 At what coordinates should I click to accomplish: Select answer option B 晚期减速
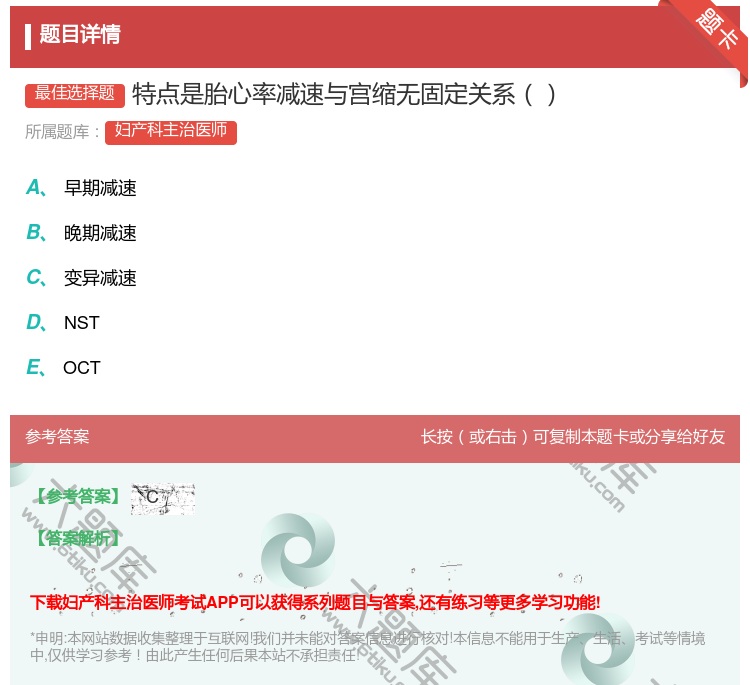[81, 232]
